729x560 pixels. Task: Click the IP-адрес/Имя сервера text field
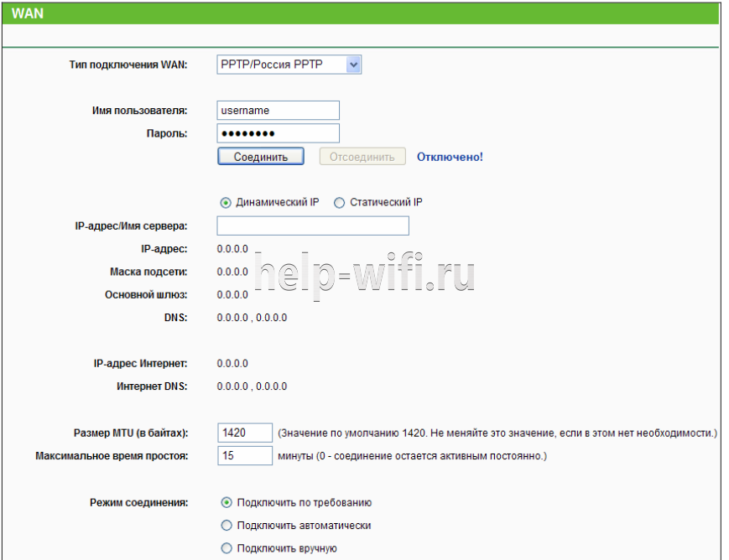[312, 226]
